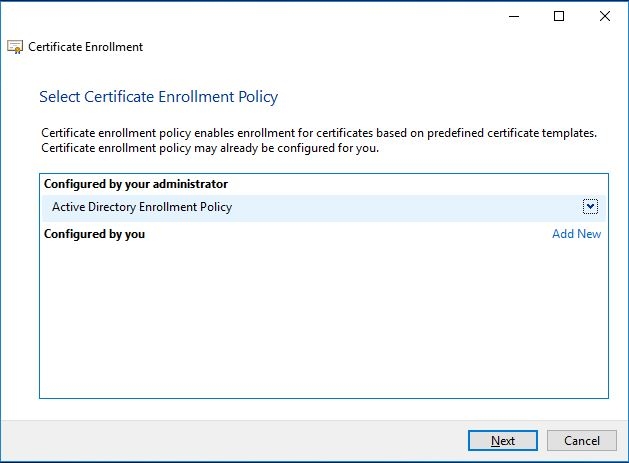Click the Configured by your administrator header
629x463 pixels.
[x=136, y=184]
